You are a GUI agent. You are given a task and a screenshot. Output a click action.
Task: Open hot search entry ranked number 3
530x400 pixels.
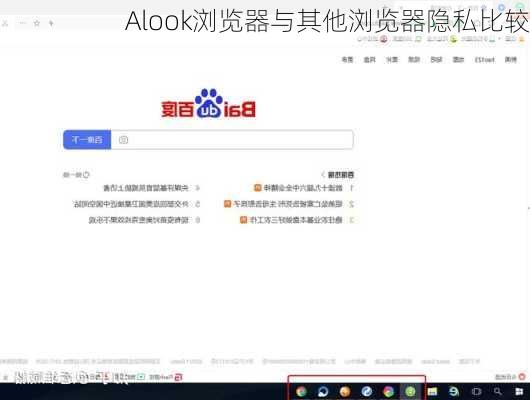coord(297,220)
